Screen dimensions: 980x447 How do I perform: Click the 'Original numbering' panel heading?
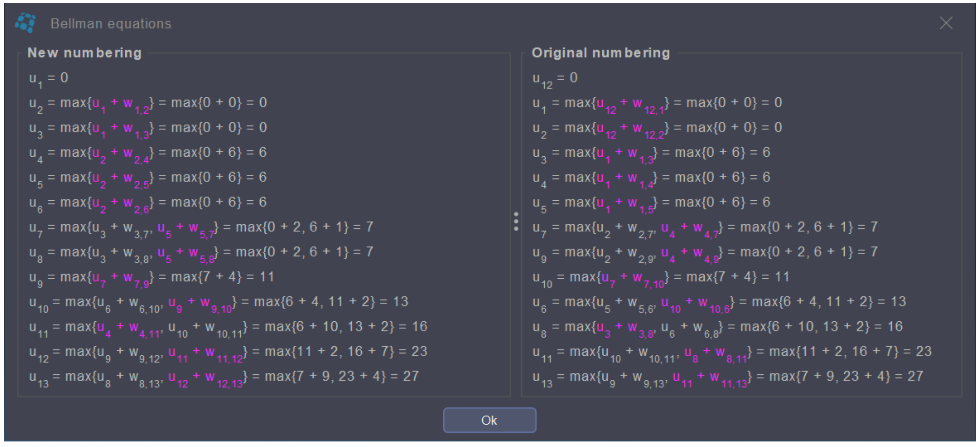click(600, 53)
